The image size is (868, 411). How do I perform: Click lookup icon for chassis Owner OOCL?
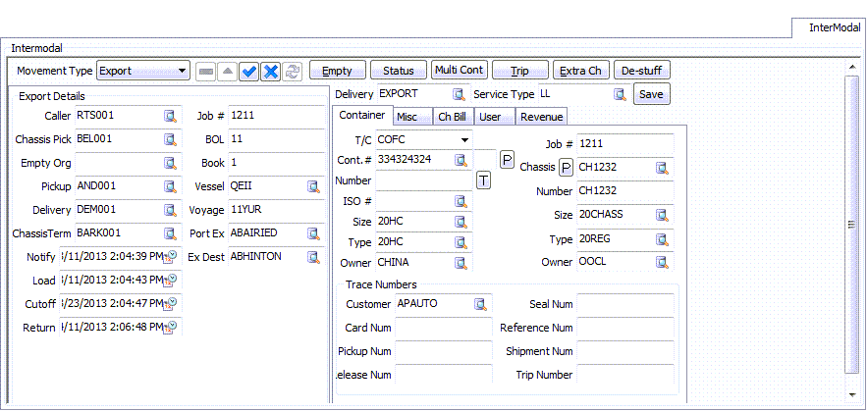[663, 262]
